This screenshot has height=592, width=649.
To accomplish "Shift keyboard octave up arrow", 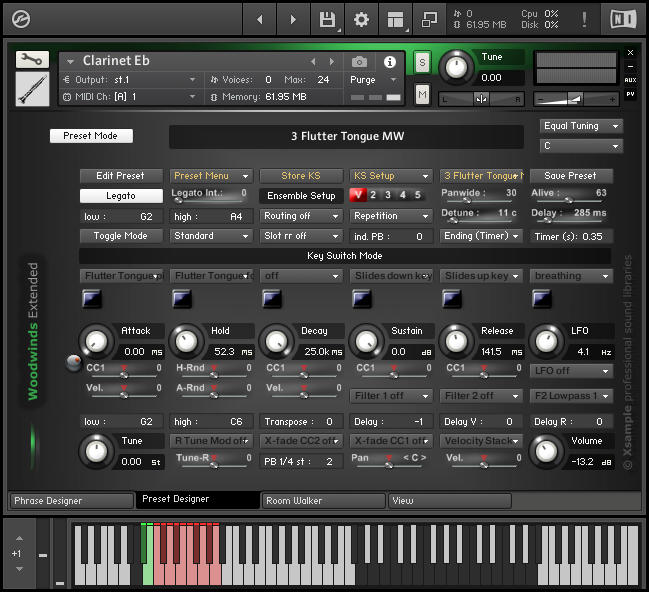I will [19, 538].
